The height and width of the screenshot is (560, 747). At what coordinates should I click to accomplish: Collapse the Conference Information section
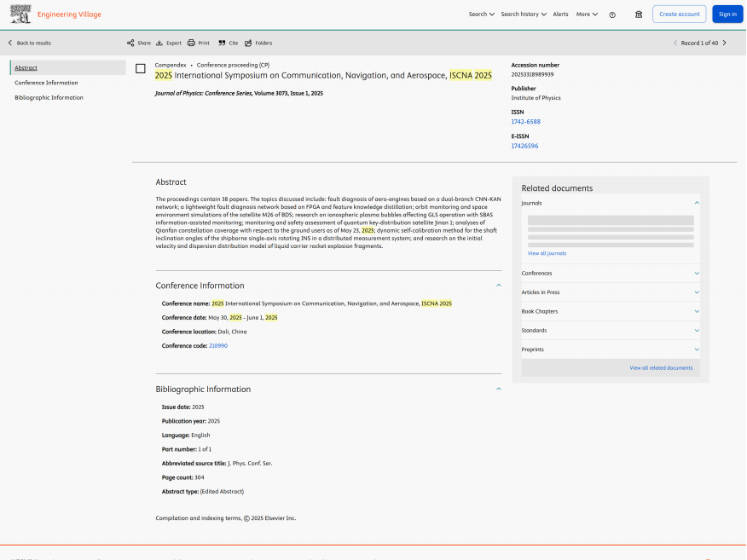[499, 286]
